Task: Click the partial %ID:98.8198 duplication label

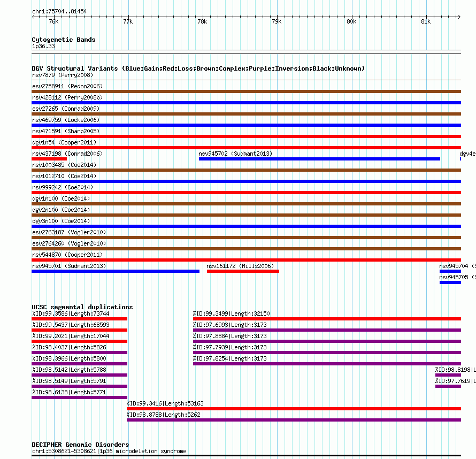Action: pos(455,370)
